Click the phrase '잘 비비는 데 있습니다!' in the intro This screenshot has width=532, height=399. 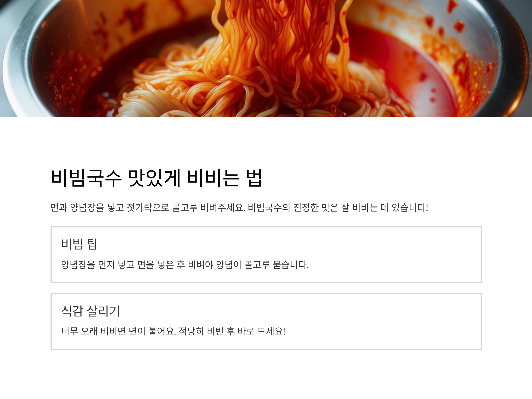[385, 207]
